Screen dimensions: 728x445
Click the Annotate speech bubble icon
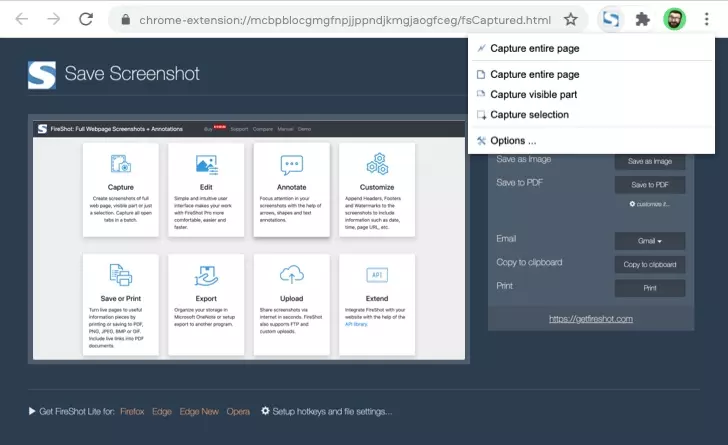tap(292, 165)
